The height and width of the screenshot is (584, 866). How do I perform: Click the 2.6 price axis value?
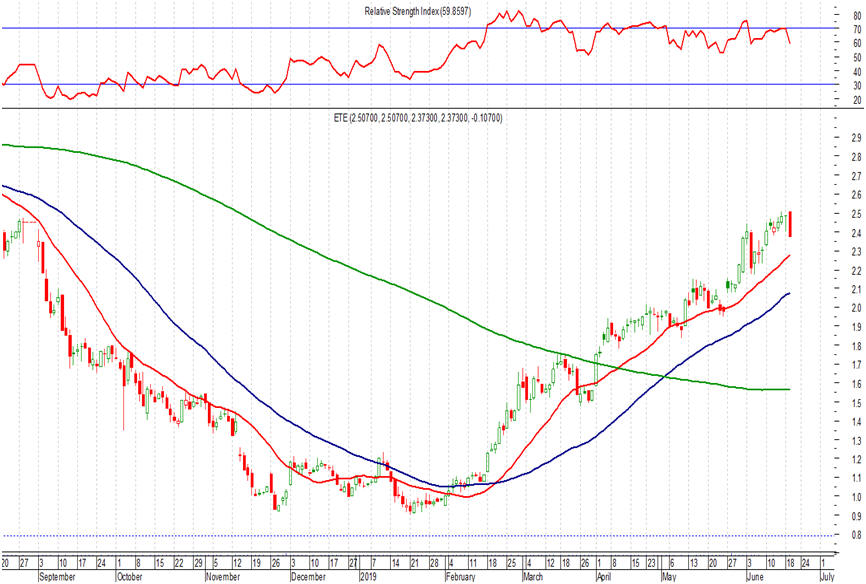[856, 195]
